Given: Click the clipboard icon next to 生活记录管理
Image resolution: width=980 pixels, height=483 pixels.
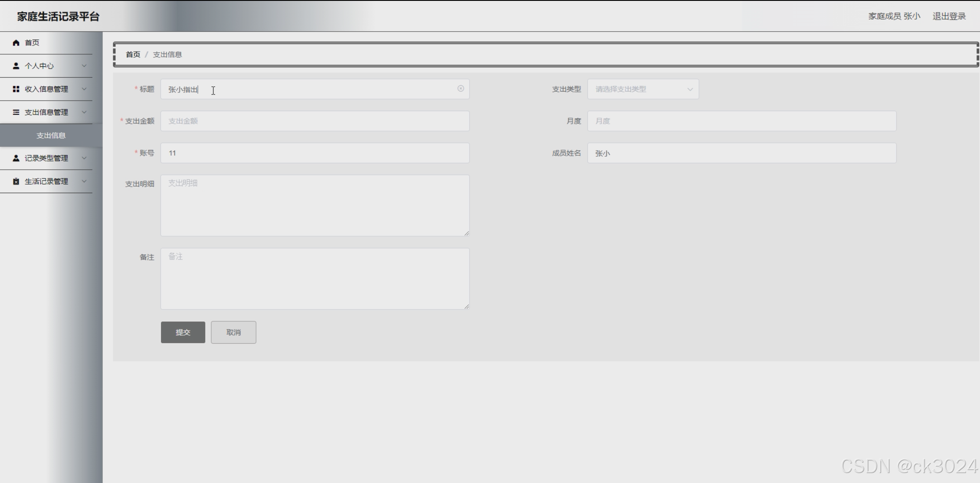Looking at the screenshot, I should point(16,181).
